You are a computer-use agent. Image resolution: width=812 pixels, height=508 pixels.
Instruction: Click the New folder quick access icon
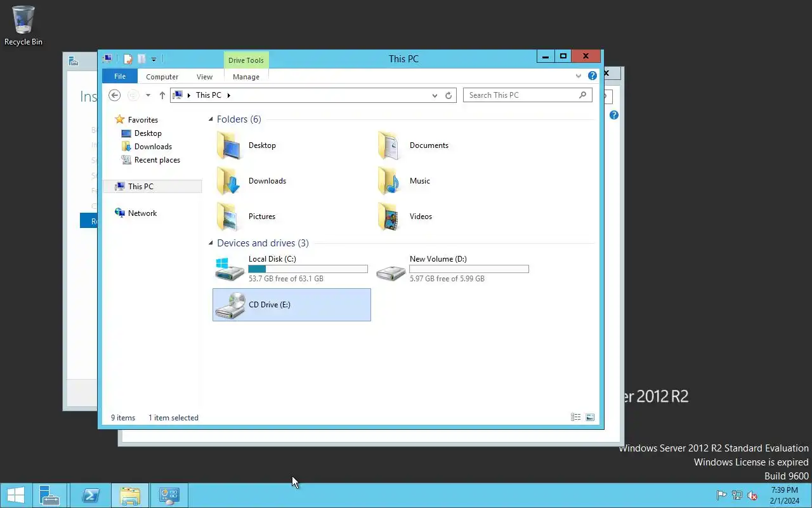141,59
